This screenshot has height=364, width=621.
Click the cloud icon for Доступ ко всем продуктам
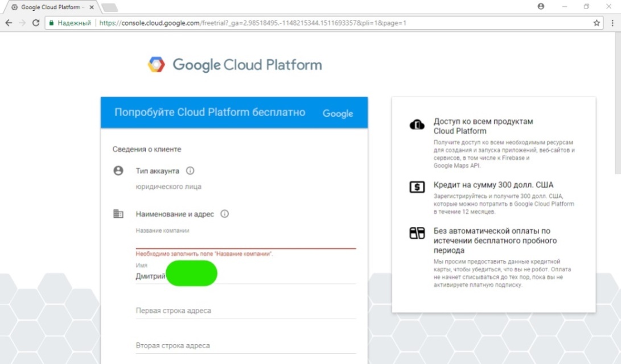pyautogui.click(x=417, y=125)
